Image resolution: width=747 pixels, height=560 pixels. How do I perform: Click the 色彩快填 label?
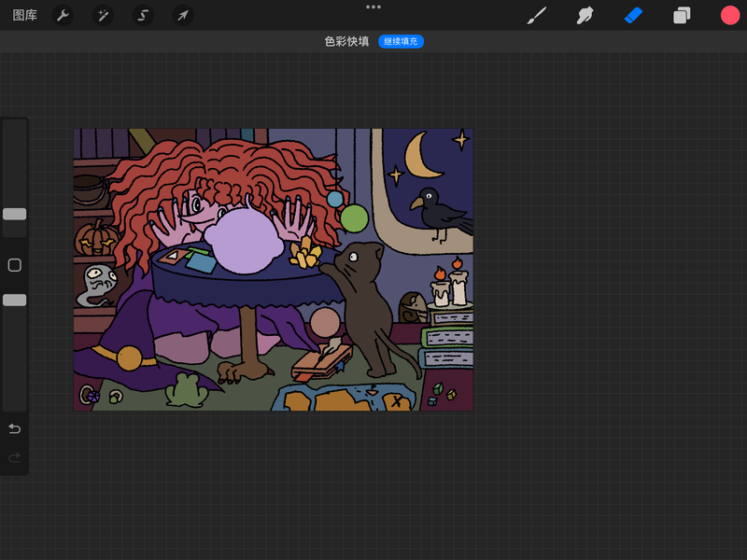[346, 41]
